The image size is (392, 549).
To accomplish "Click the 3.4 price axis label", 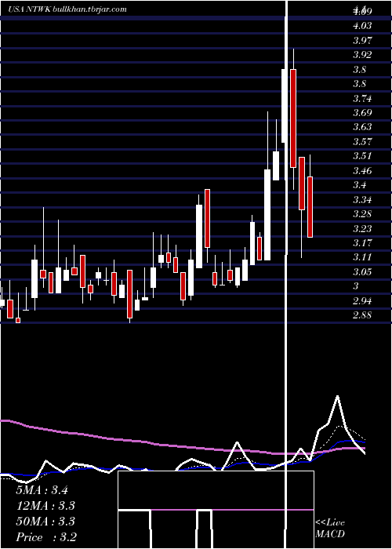I will (360, 185).
